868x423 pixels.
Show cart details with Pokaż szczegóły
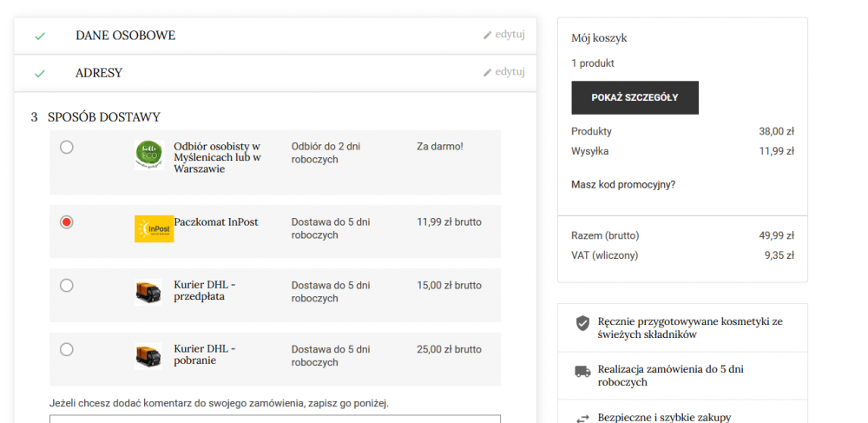click(x=635, y=97)
